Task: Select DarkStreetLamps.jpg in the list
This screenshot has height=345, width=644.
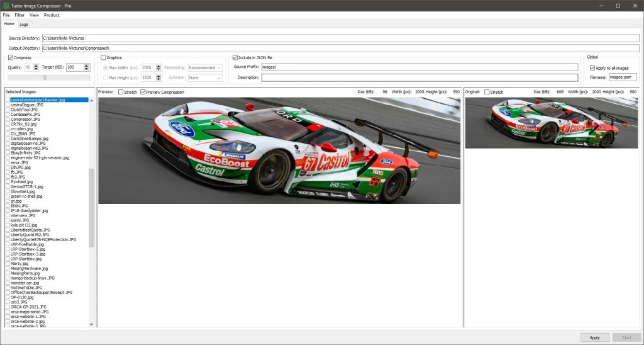Action: (30, 139)
